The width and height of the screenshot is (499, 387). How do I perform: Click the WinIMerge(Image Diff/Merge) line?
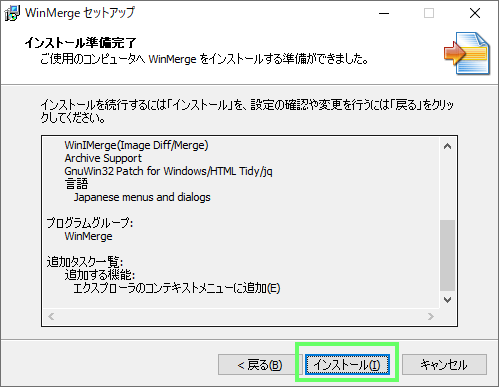point(136,145)
